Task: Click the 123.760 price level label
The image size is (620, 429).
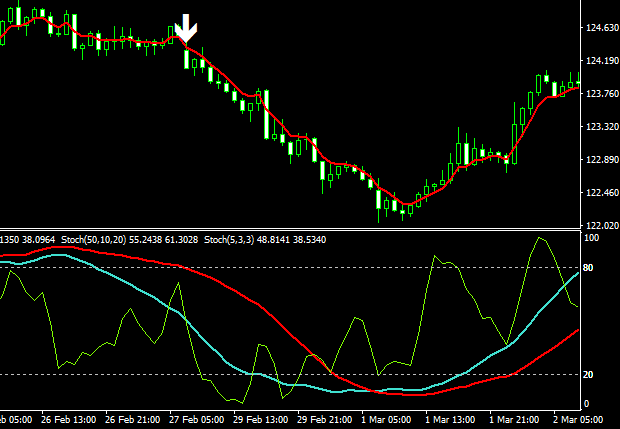Action: tap(600, 94)
